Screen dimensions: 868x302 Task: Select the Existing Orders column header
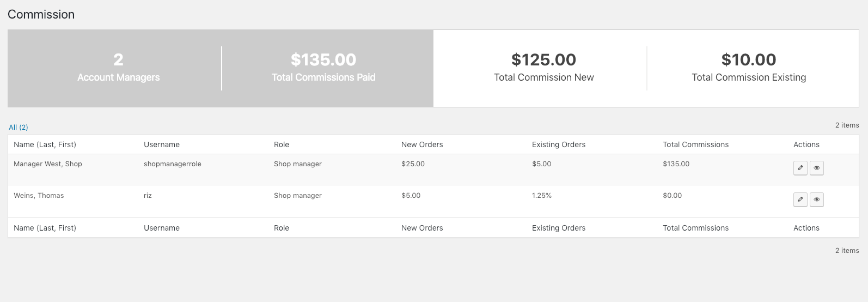tap(559, 144)
